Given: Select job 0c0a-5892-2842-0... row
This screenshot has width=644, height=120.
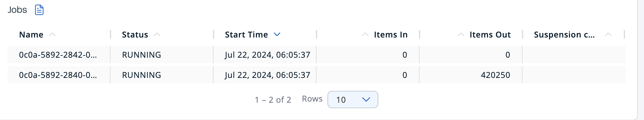Looking at the screenshot, I should point(317,55).
